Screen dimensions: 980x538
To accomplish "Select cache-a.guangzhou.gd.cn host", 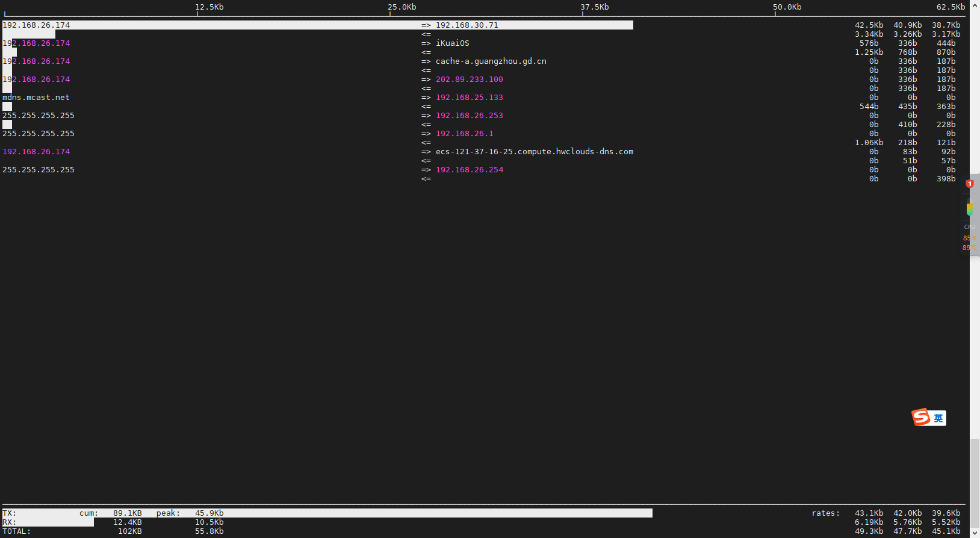I will pyautogui.click(x=491, y=61).
